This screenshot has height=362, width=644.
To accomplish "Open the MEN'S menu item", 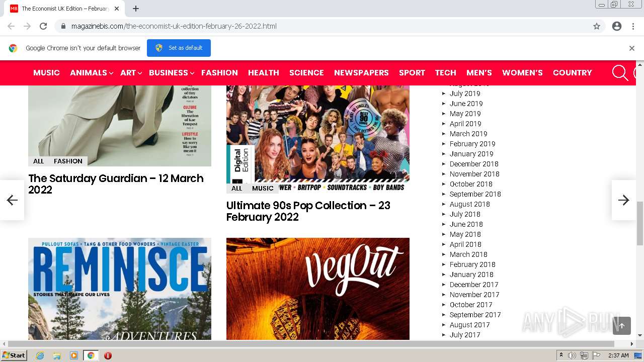I will point(479,73).
